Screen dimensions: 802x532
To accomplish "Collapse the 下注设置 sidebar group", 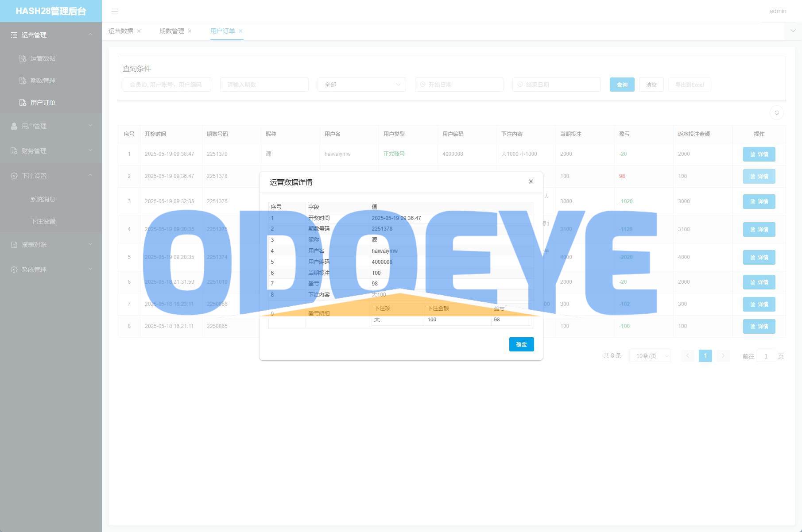I will (x=51, y=176).
